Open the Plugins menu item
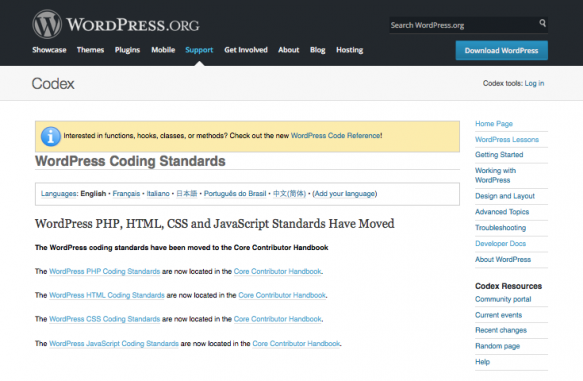This screenshot has width=583, height=381. coord(127,50)
